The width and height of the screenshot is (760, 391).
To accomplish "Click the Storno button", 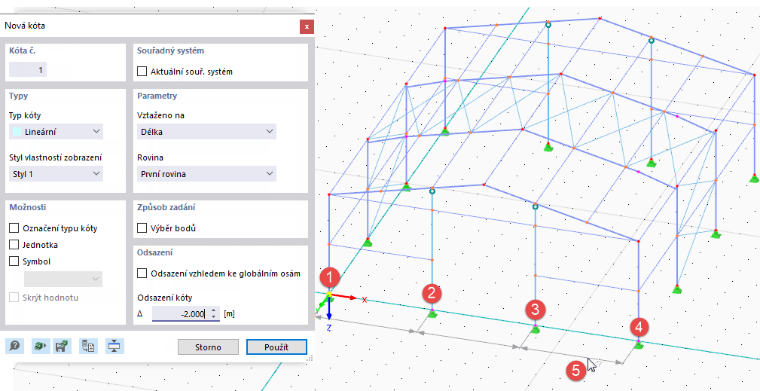I will (208, 347).
